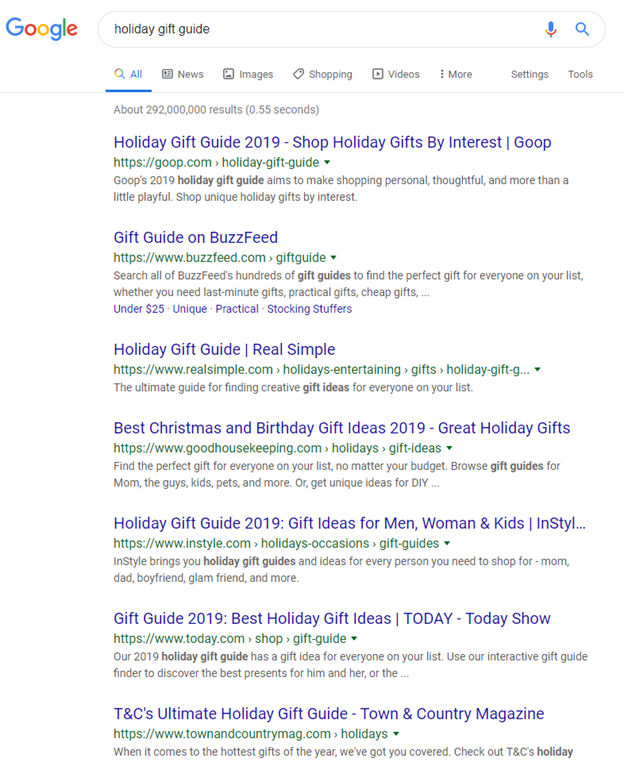Click the Good Housekeeping snippet about your budget

click(x=337, y=474)
